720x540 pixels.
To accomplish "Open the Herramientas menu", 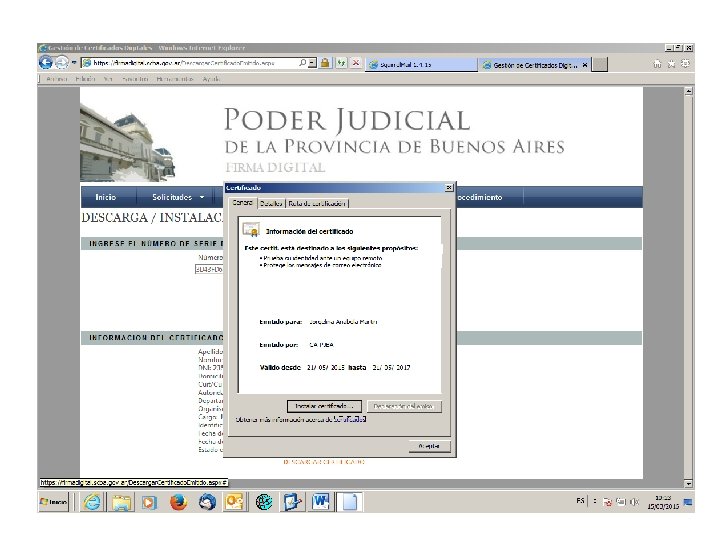I will coord(174,79).
